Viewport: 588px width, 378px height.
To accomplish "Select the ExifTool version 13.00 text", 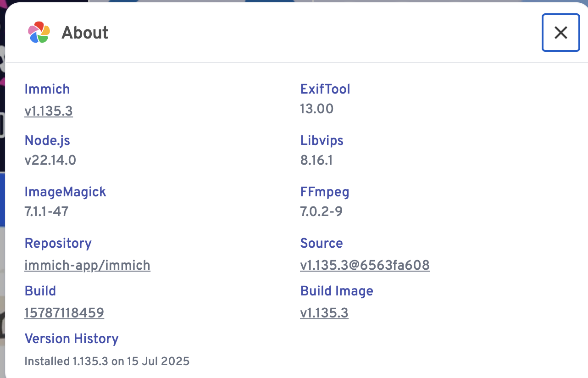I will click(316, 109).
